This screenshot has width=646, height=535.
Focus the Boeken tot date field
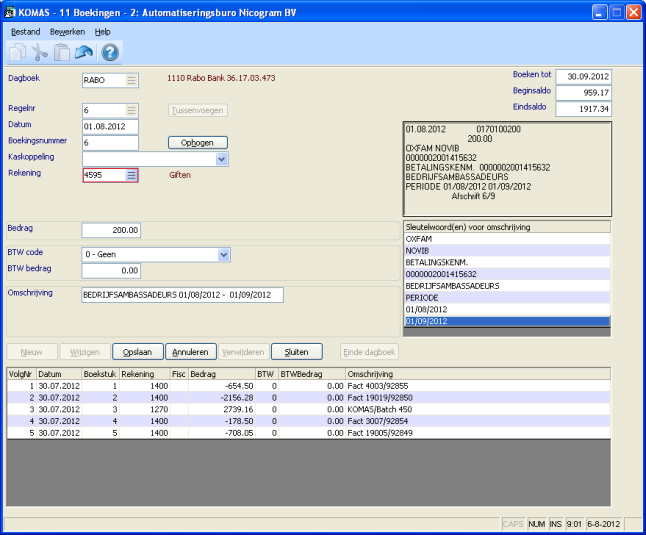[x=583, y=77]
